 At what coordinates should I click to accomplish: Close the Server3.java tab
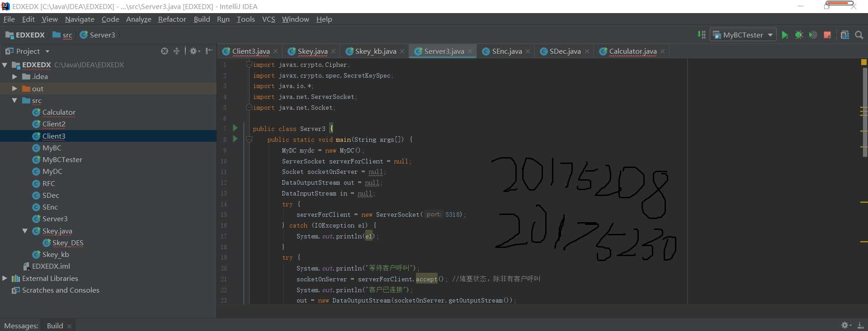pyautogui.click(x=470, y=51)
